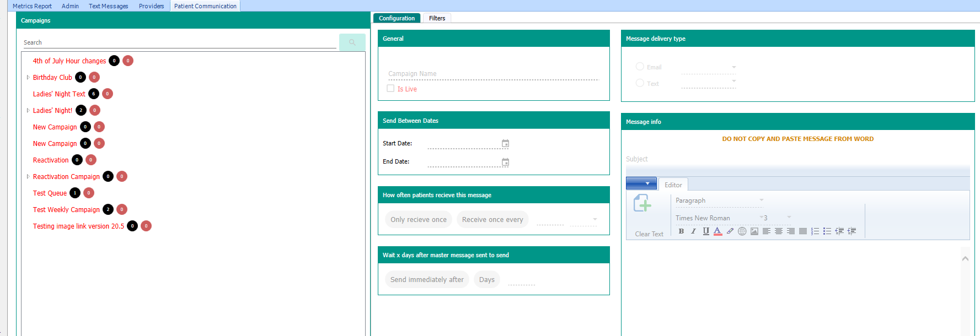This screenshot has height=336, width=980.
Task: Go to the Text Messages tab
Action: coord(109,6)
